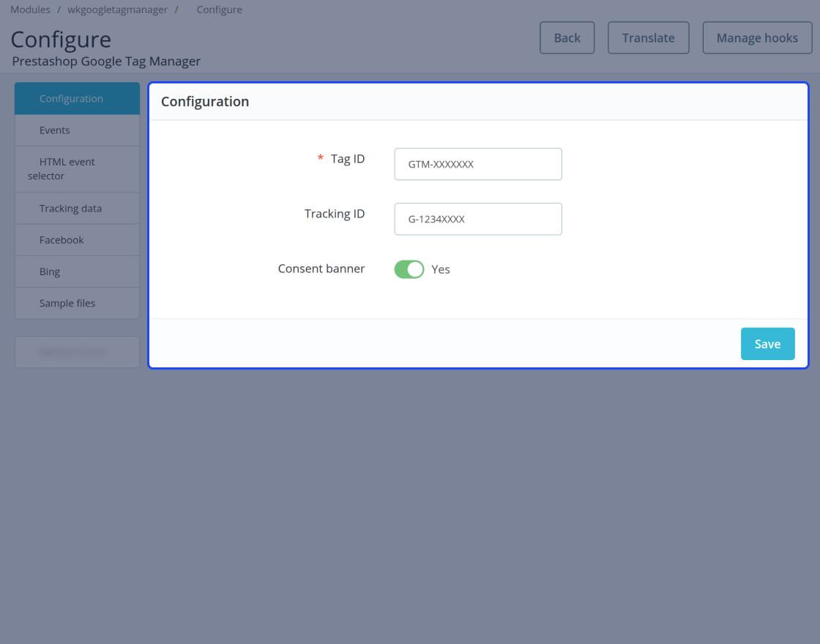Image resolution: width=820 pixels, height=644 pixels.
Task: Open the HTML event selector tab
Action: coord(77,169)
